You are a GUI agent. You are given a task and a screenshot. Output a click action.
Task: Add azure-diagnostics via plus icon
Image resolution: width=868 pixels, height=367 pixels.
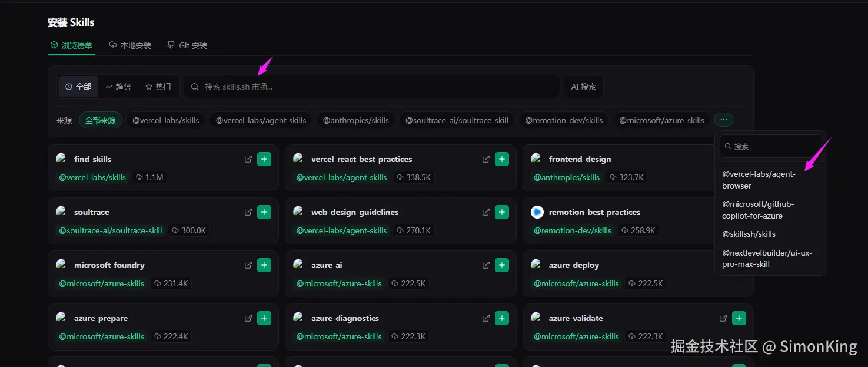point(502,318)
